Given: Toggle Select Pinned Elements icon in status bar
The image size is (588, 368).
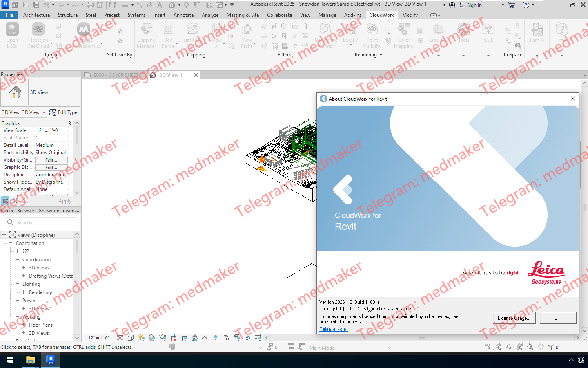Looking at the screenshot, I should pos(509,347).
